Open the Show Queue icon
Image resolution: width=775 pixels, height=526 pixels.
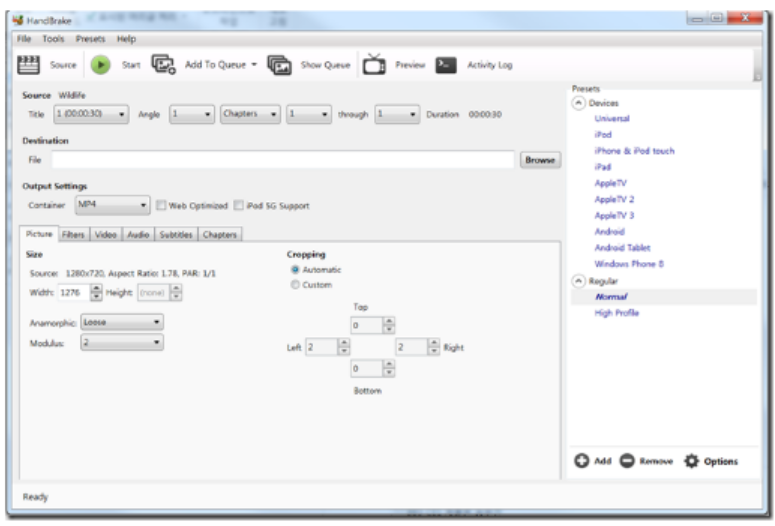(279, 65)
